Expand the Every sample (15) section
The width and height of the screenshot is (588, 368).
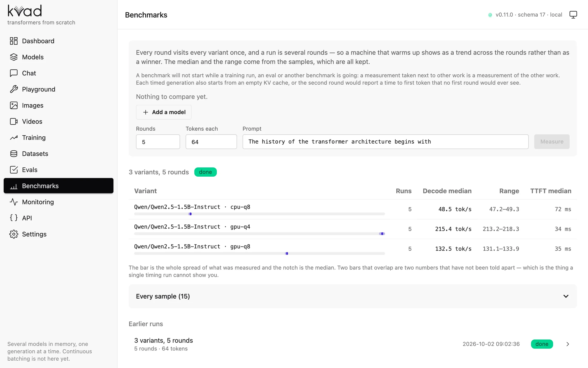click(353, 296)
